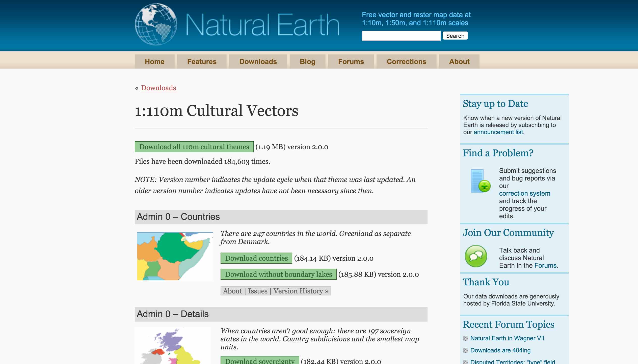Open the Forums link in Join Our Community
This screenshot has height=364, width=638.
pos(545,265)
